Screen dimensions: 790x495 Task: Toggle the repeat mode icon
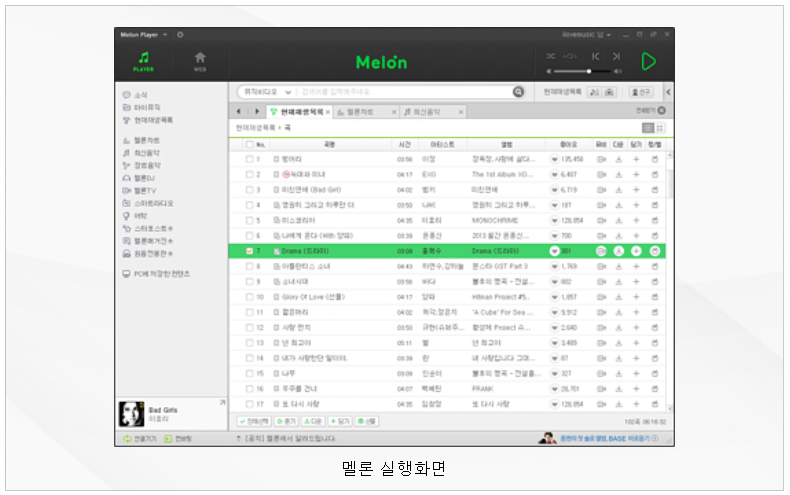pos(570,56)
